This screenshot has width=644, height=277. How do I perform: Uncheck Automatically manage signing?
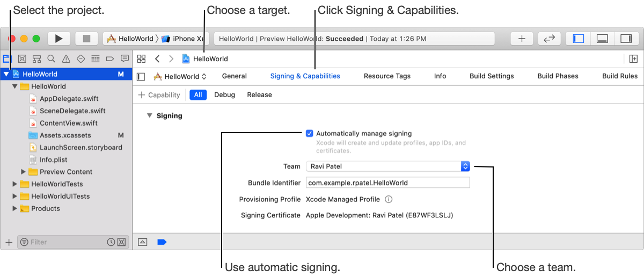pos(310,133)
